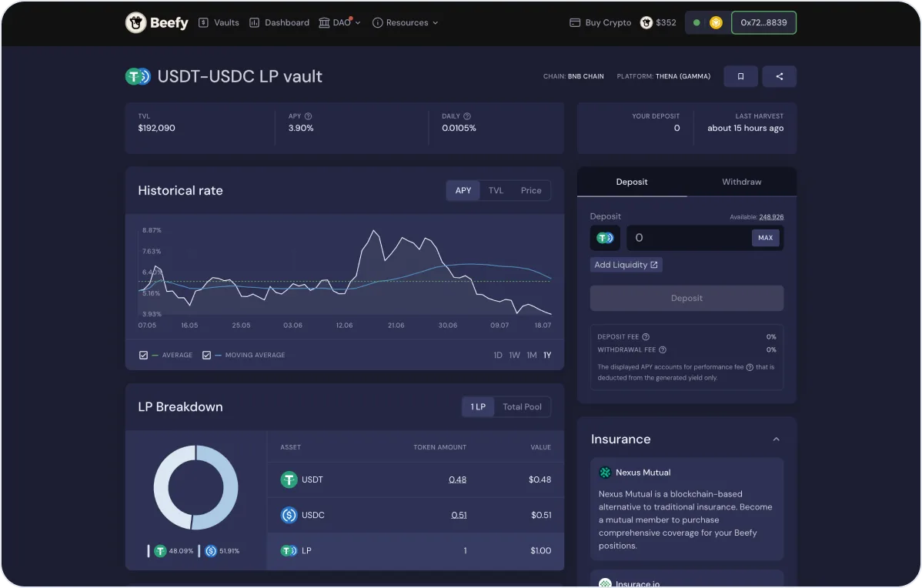
Task: Click the Add Liquidity external-link icon
Action: tap(654, 266)
